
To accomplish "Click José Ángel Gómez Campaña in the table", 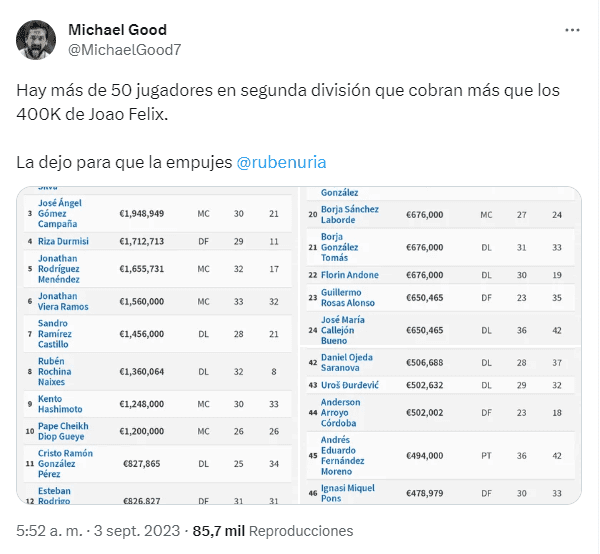I will [x=60, y=214].
